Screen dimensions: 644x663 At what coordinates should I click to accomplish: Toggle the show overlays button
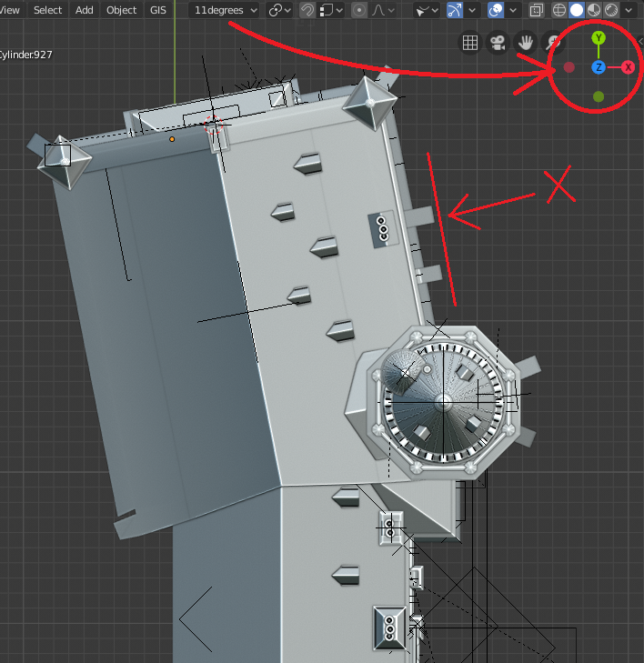tap(496, 10)
